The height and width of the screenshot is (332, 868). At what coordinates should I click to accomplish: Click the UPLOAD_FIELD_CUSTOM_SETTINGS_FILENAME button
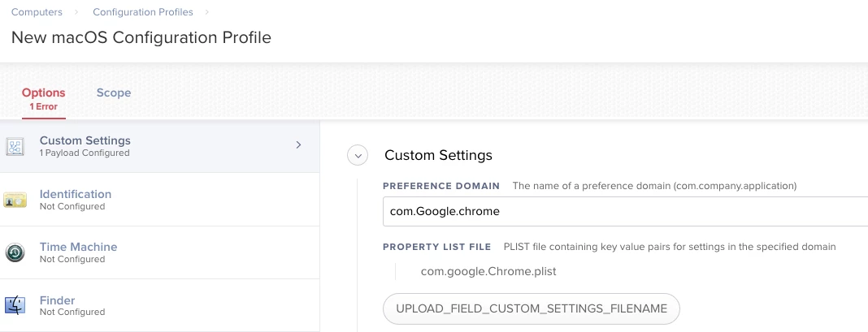tap(532, 308)
